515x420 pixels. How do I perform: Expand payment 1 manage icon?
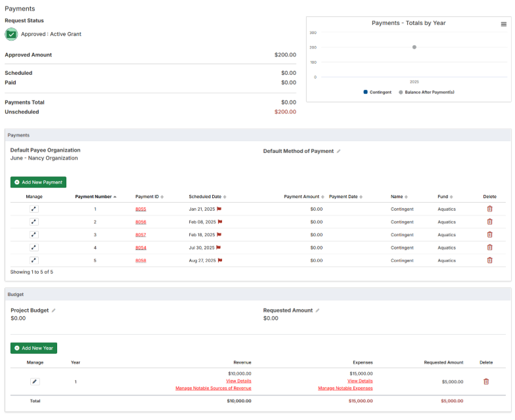(34, 209)
